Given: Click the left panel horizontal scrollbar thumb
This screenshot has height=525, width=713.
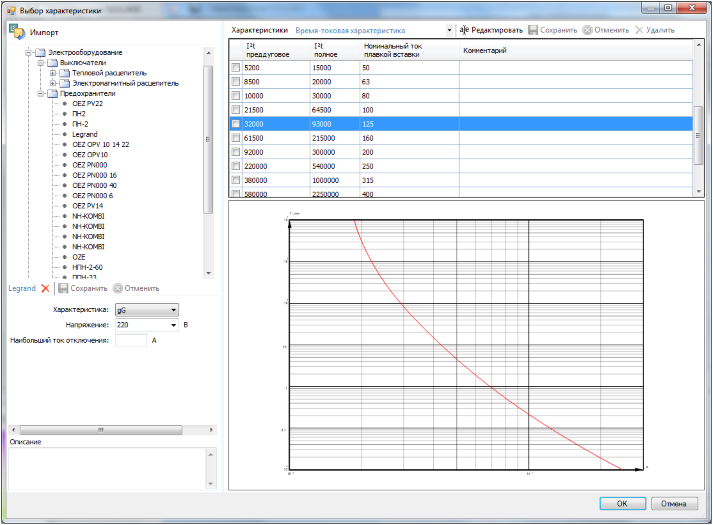Looking at the screenshot, I should [101, 430].
